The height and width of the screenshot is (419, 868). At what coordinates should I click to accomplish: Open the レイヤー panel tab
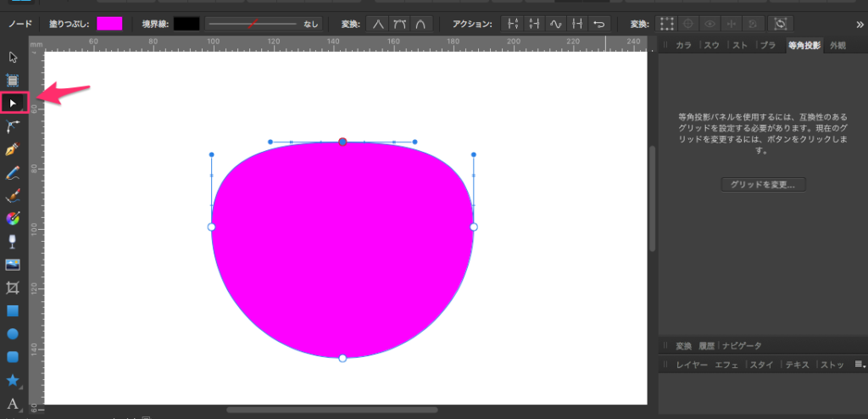click(x=691, y=365)
